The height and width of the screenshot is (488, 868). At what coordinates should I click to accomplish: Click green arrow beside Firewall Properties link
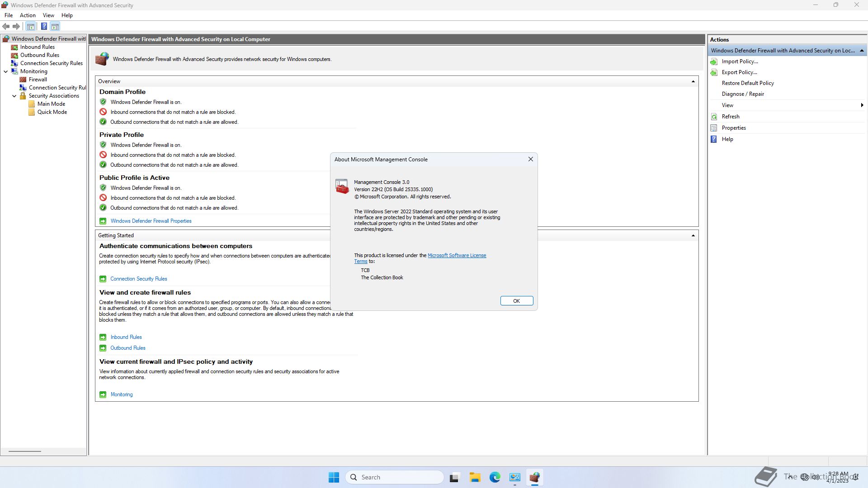[x=103, y=221]
